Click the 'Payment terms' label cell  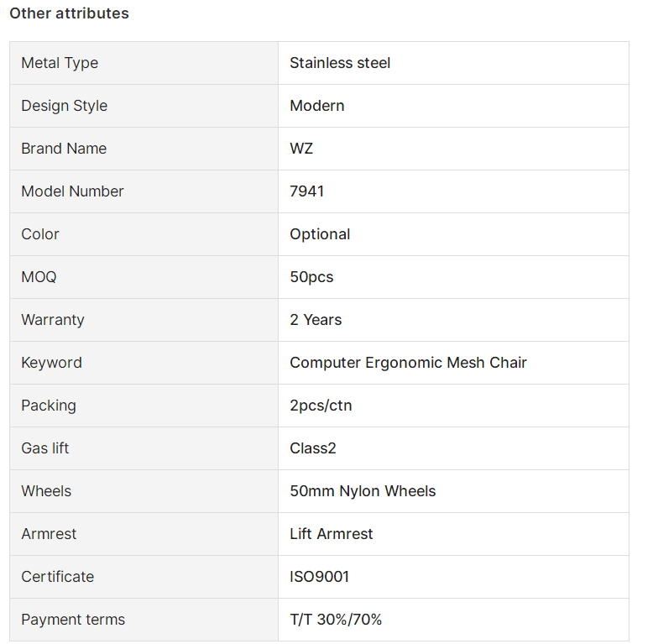pos(144,620)
